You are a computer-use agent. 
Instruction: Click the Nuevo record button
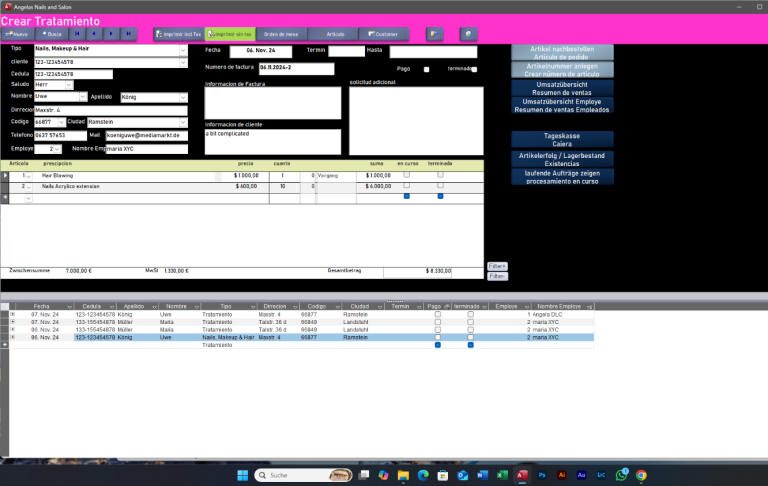(x=17, y=34)
